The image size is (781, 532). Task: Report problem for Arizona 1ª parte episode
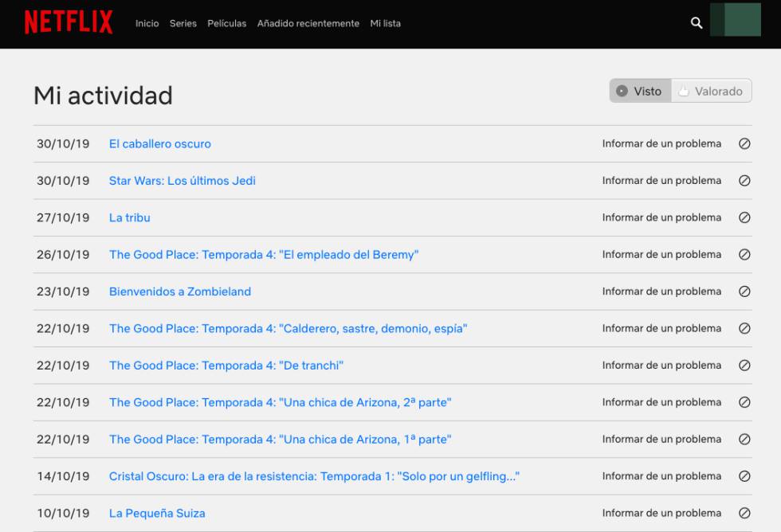(661, 440)
